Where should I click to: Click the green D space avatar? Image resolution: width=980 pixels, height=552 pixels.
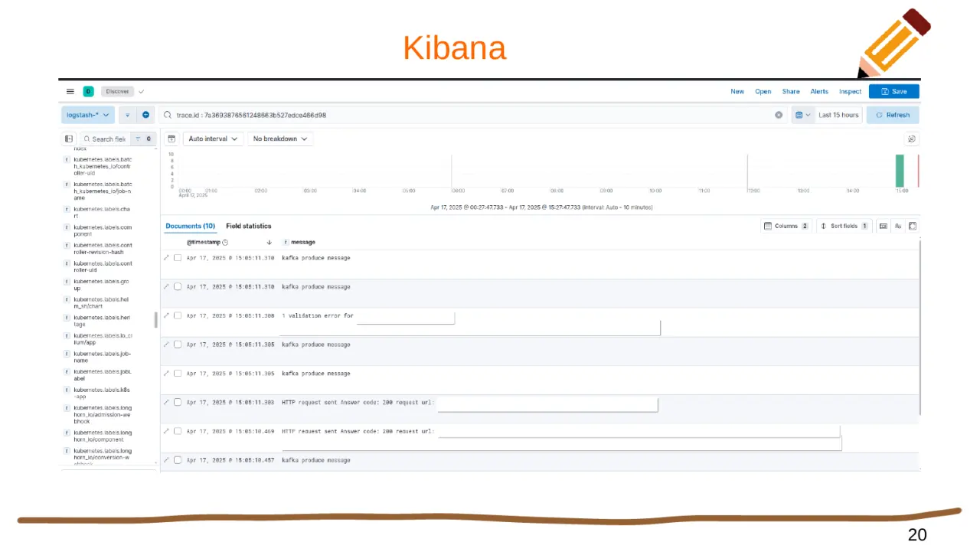(88, 91)
